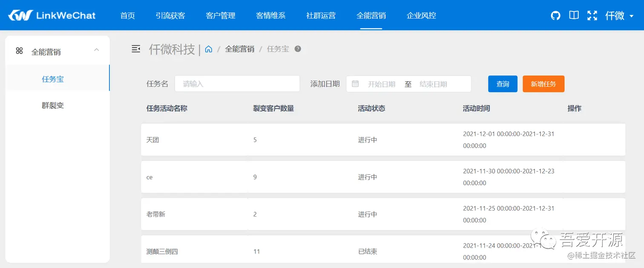Click 进行中 status in ce row
The height and width of the screenshot is (268, 644).
point(368,177)
